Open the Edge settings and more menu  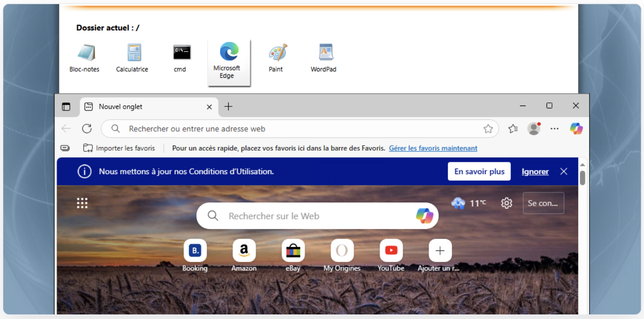point(554,129)
